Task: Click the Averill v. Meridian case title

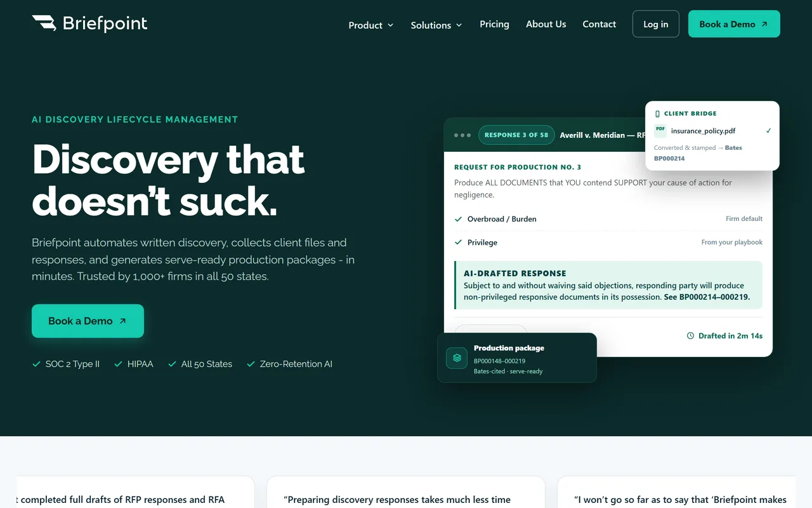Action: [601, 135]
